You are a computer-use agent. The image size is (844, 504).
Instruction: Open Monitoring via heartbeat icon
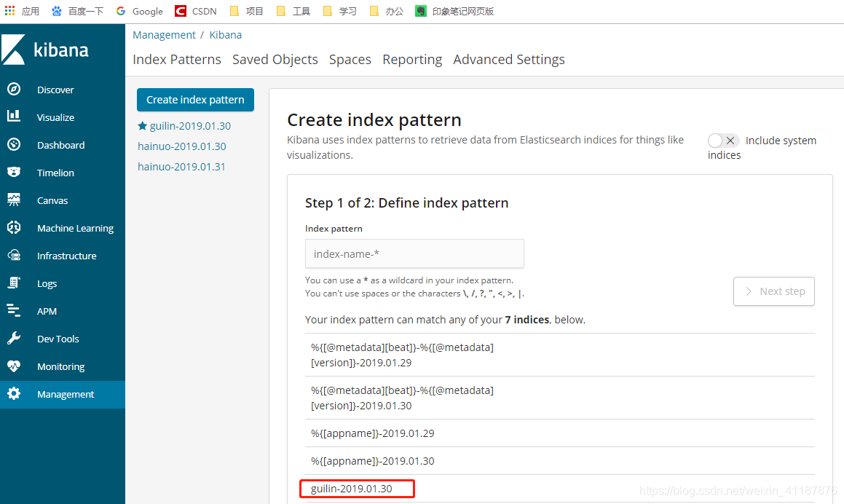pos(14,366)
